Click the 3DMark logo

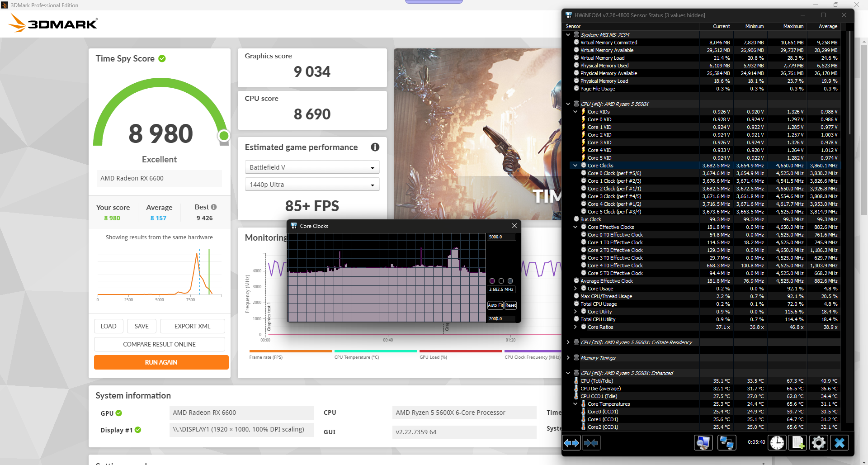point(53,23)
